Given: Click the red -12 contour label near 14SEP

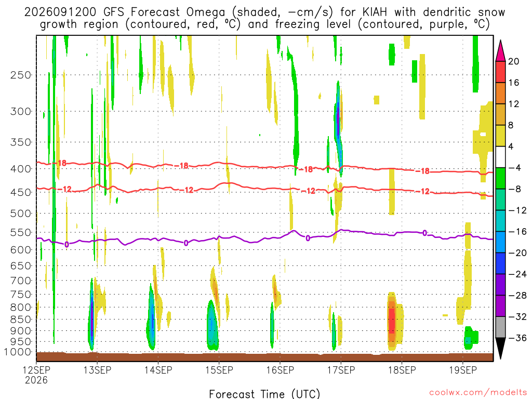Looking at the screenshot, I should 187,190.
